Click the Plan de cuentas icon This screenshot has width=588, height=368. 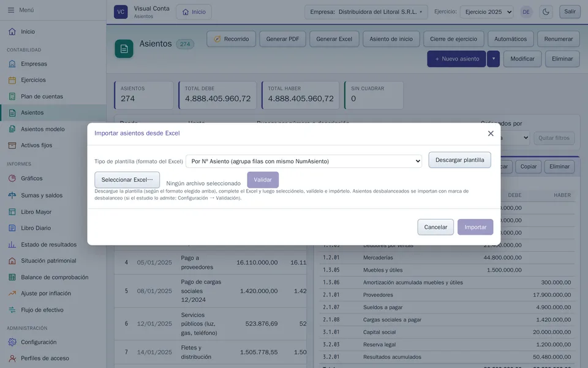[x=12, y=96]
